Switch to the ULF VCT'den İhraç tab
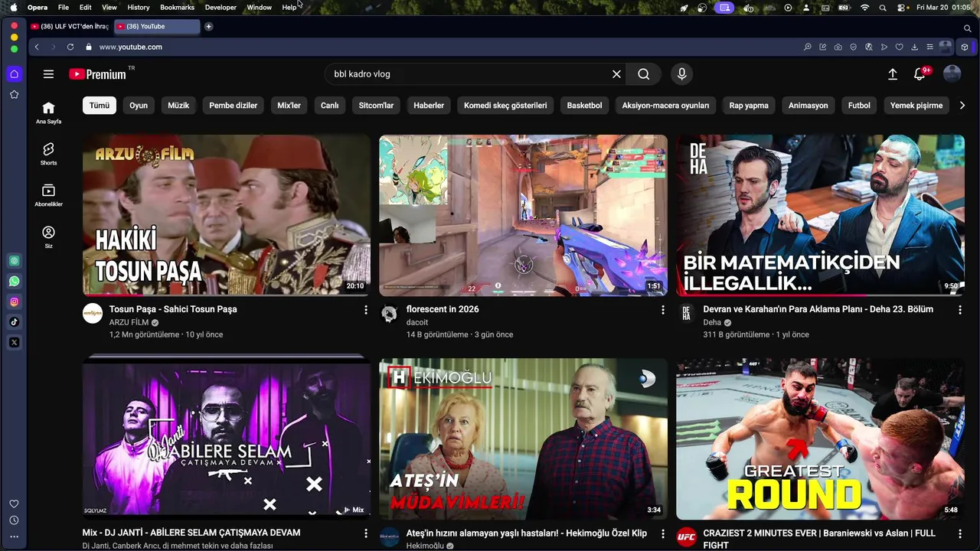 (70, 26)
